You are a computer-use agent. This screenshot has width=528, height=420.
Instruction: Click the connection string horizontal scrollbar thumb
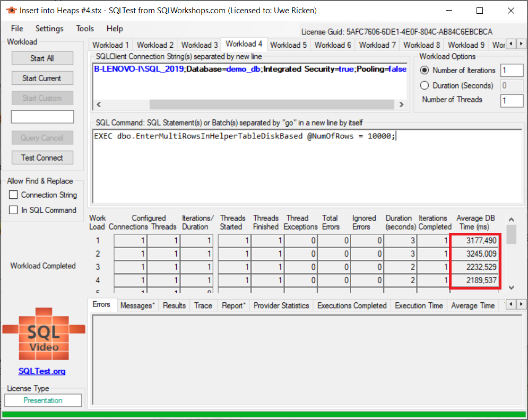coord(272,104)
